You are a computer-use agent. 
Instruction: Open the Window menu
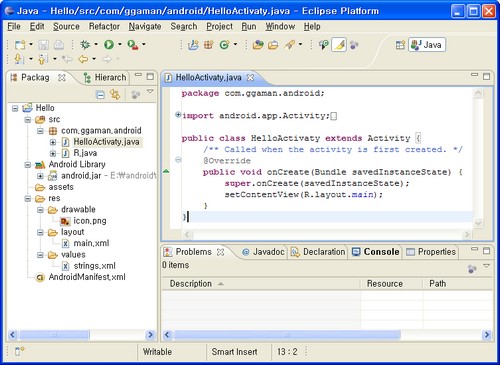[280, 26]
